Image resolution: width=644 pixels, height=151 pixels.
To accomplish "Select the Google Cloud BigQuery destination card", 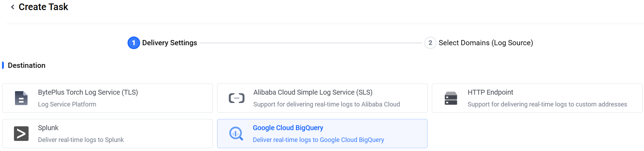I will tap(322, 134).
